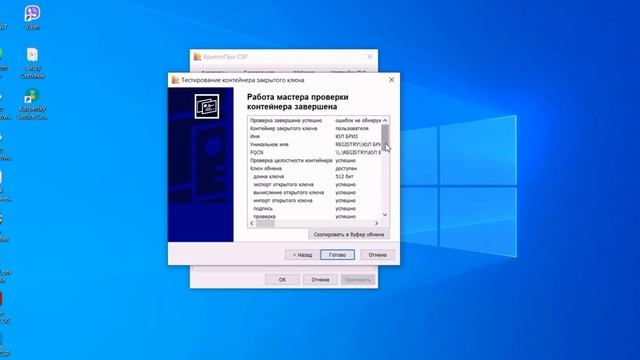Open the desktop file icon below Viber
This screenshot has width=640, height=360.
32,63
